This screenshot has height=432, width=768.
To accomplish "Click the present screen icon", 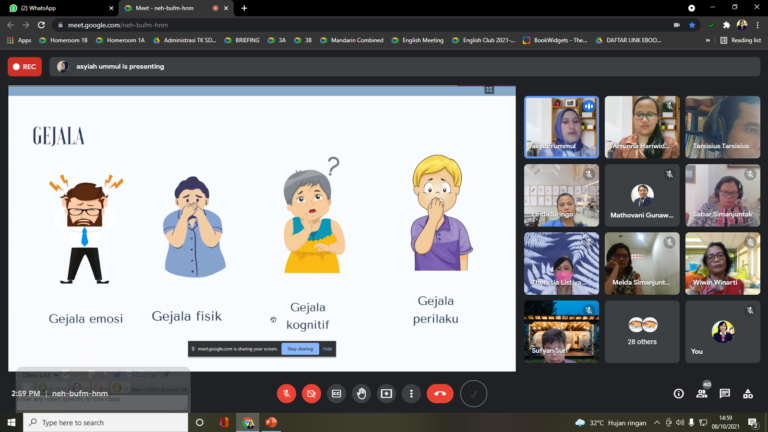I will pos(386,394).
